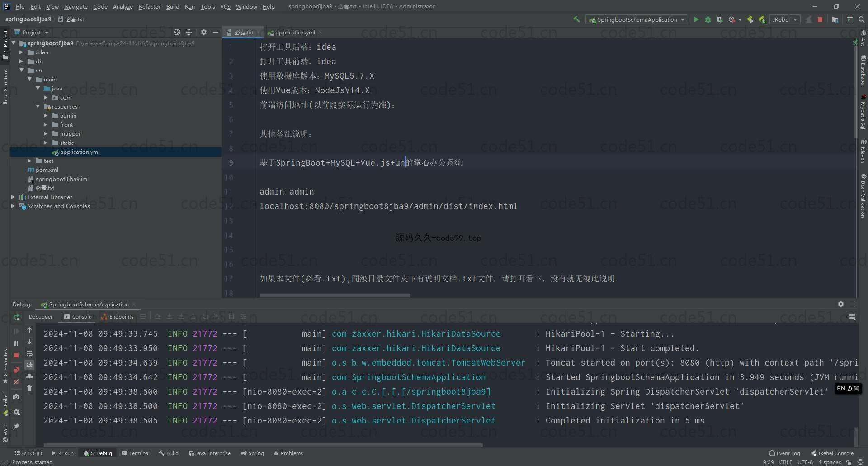Stop the running application in main toolbar
This screenshot has width=868, height=466.
tap(820, 19)
